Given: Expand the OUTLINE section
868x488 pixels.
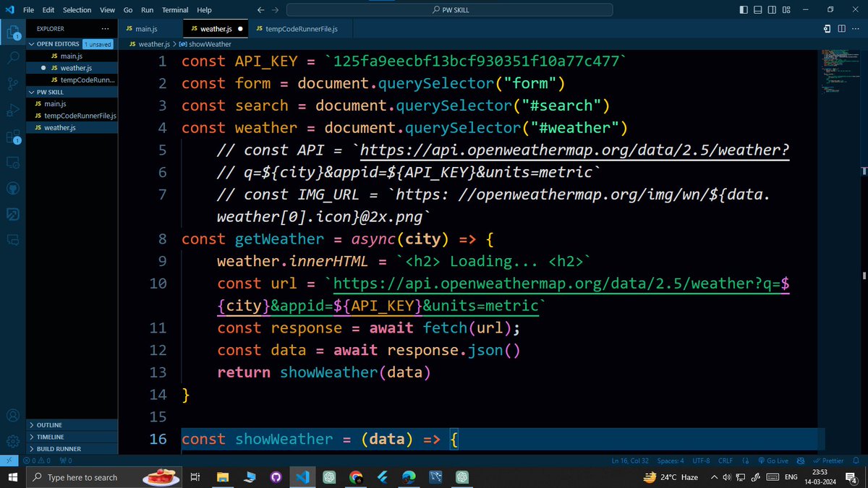Looking at the screenshot, I should click(47, 425).
